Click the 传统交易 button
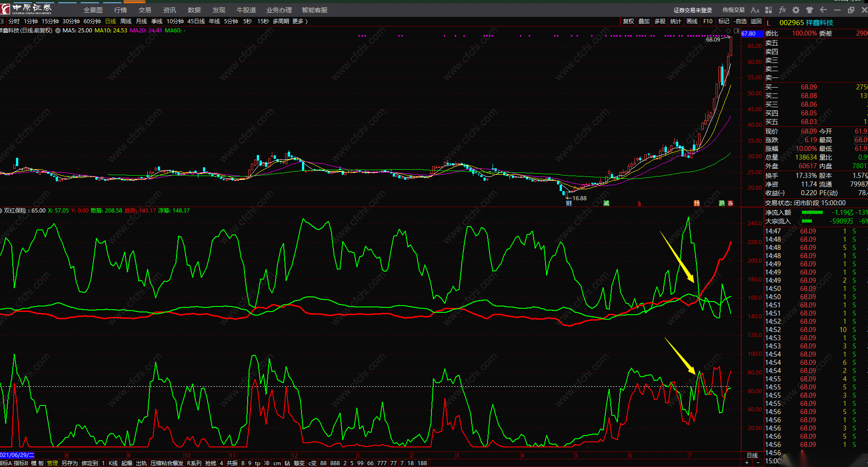 (733, 10)
